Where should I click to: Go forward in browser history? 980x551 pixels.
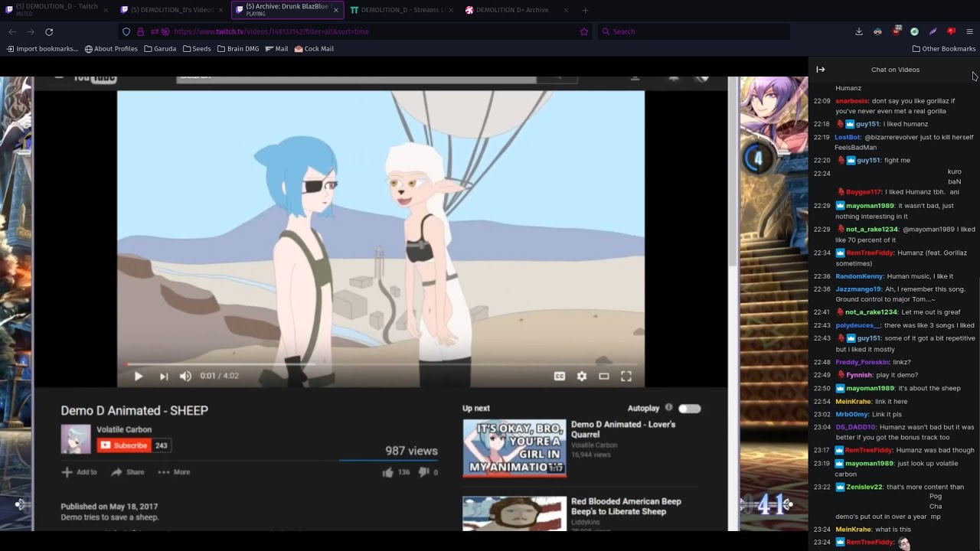point(31,31)
